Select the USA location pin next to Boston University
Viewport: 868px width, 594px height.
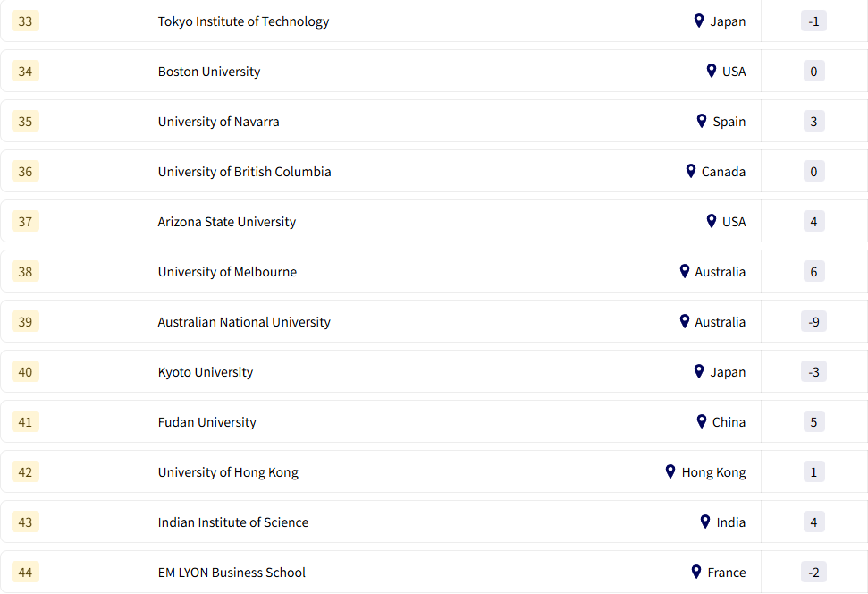[711, 71]
